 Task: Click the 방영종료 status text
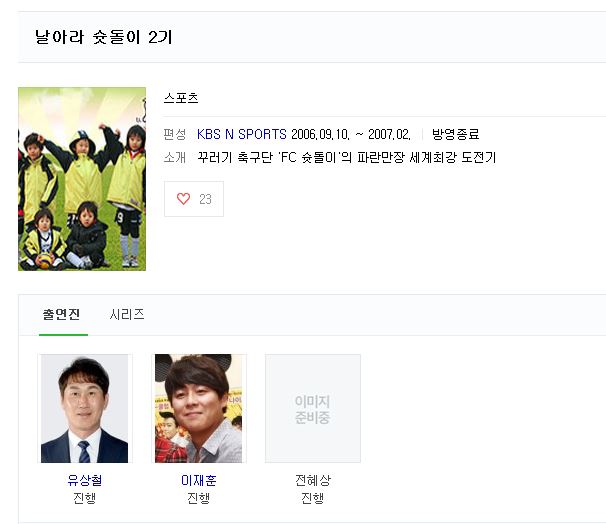(455, 134)
